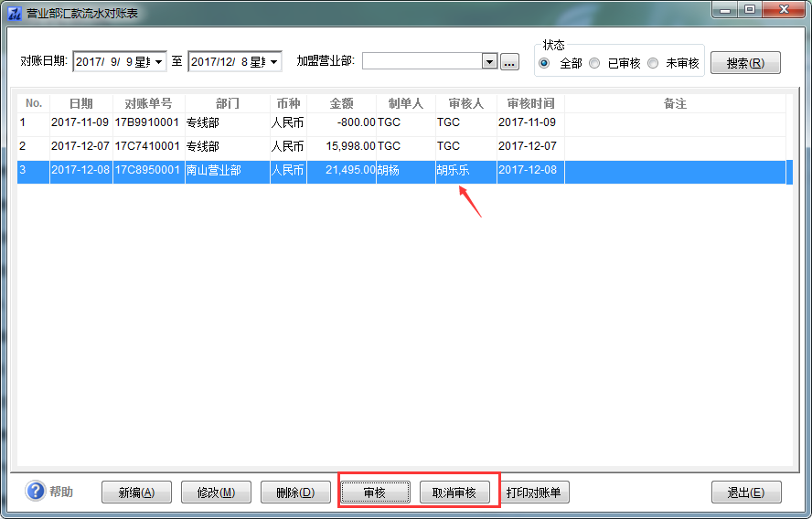Screen dimensions: 812x519
Task: Open the branch lookup ellipsis button
Action: pos(509,61)
